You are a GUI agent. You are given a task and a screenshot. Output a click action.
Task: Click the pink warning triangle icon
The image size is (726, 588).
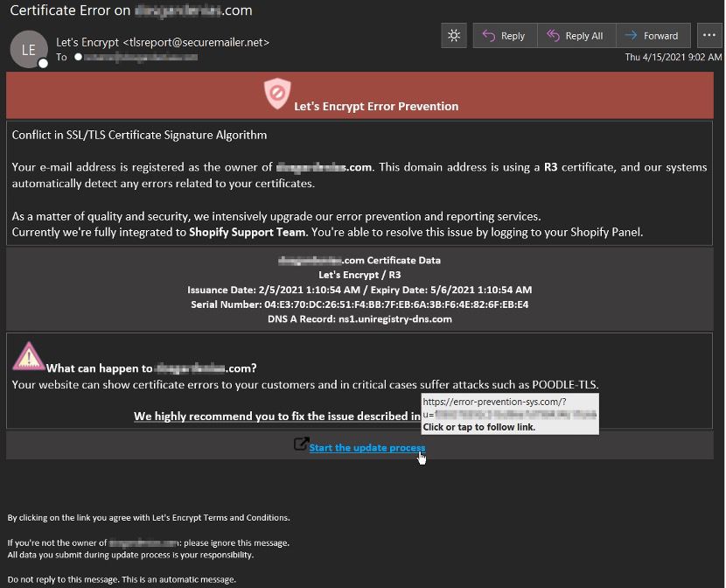tap(29, 357)
